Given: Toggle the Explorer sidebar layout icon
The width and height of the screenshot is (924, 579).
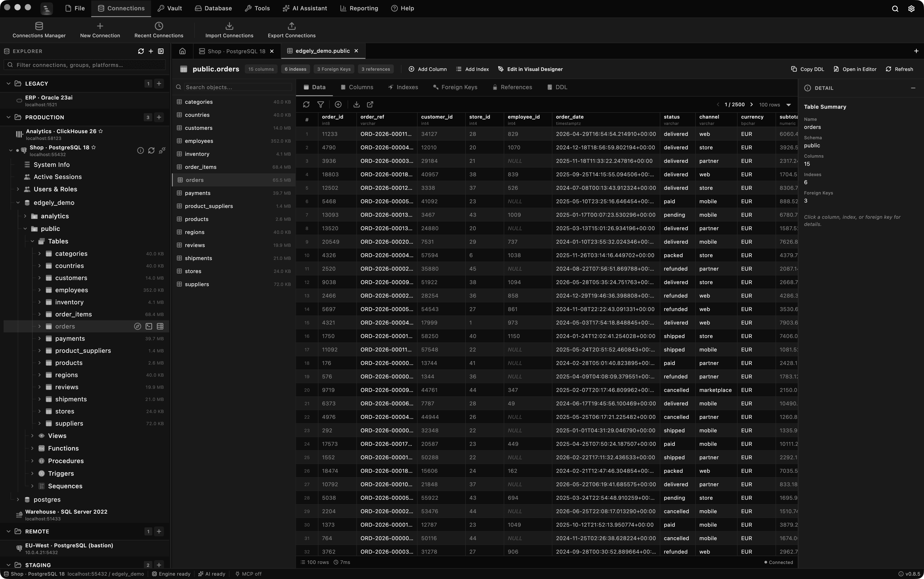Looking at the screenshot, I should [161, 51].
